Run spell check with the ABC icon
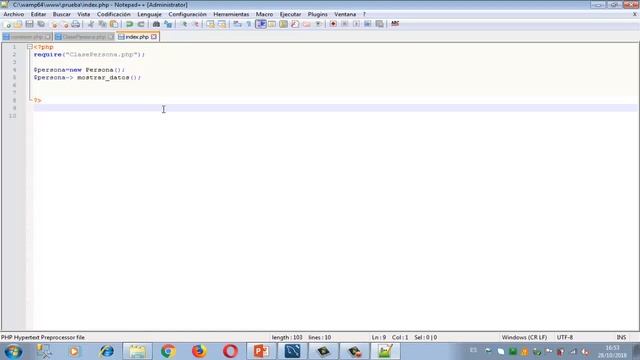Image resolution: width=640 pixels, height=360 pixels. click(x=395, y=24)
